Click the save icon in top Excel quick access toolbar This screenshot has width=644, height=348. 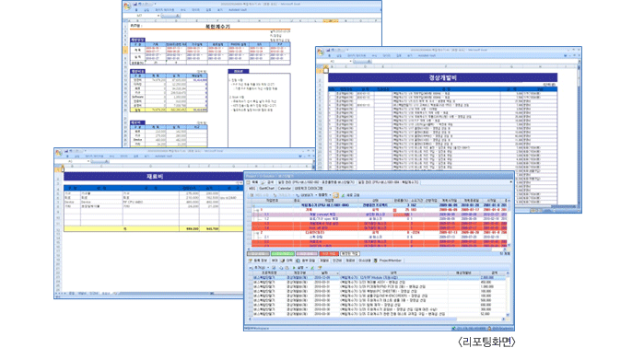tap(135, 4)
